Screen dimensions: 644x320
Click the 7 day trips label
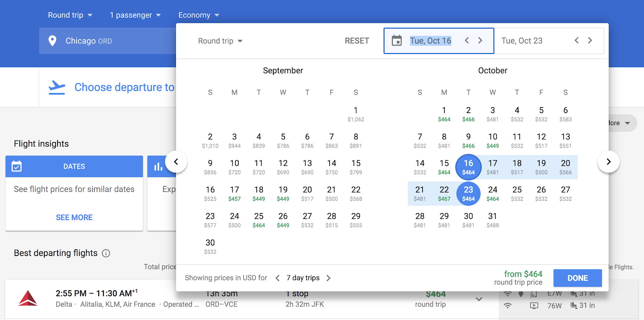(x=303, y=278)
